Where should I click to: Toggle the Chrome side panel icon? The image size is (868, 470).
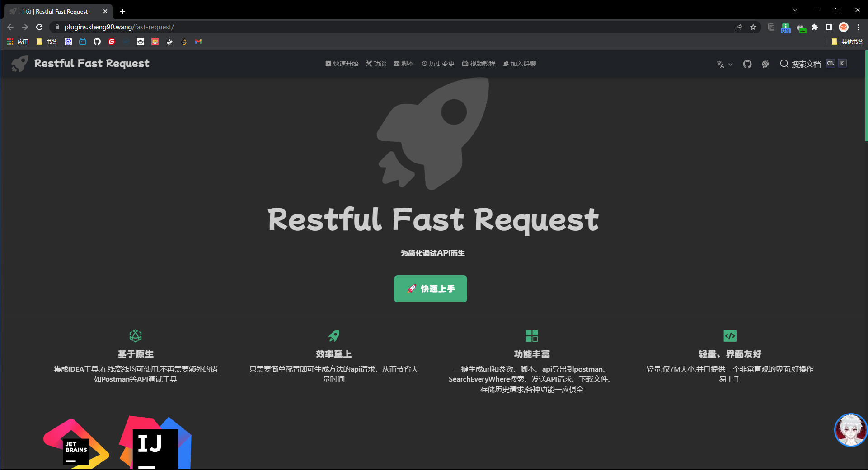point(829,27)
